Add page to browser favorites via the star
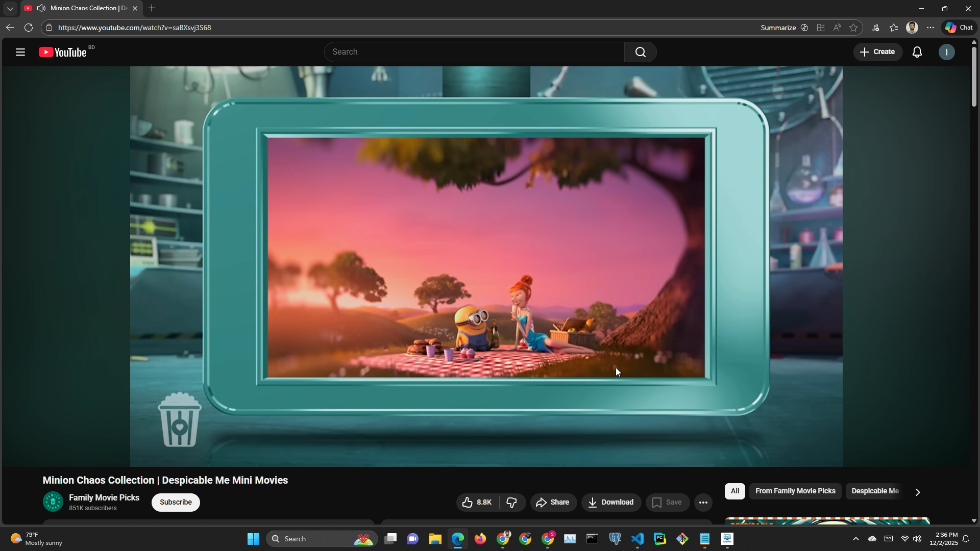980x551 pixels. [853, 28]
